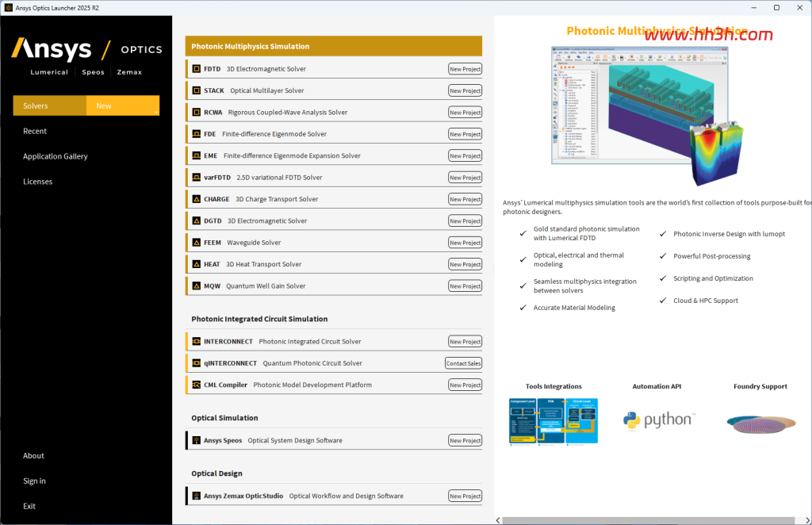The image size is (812, 525).
Task: Click the qINTERCONNECT icon
Action: 197,363
